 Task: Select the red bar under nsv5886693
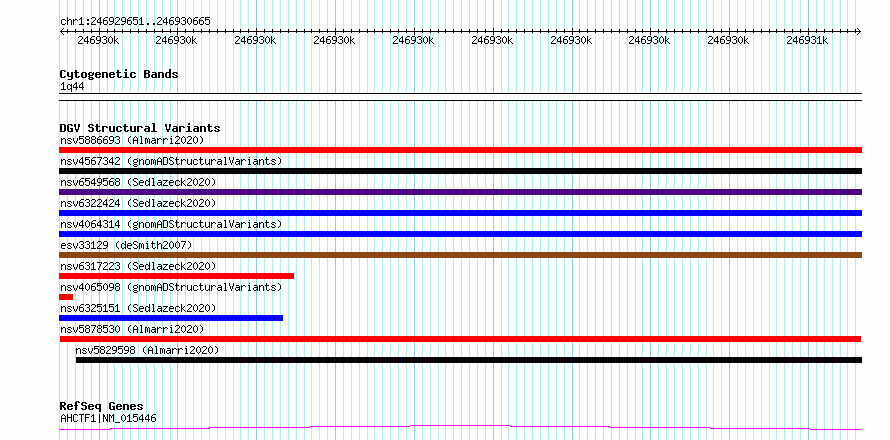460,150
